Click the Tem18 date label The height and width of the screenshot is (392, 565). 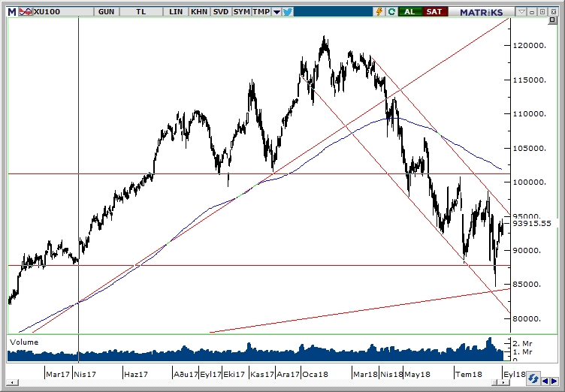(469, 374)
